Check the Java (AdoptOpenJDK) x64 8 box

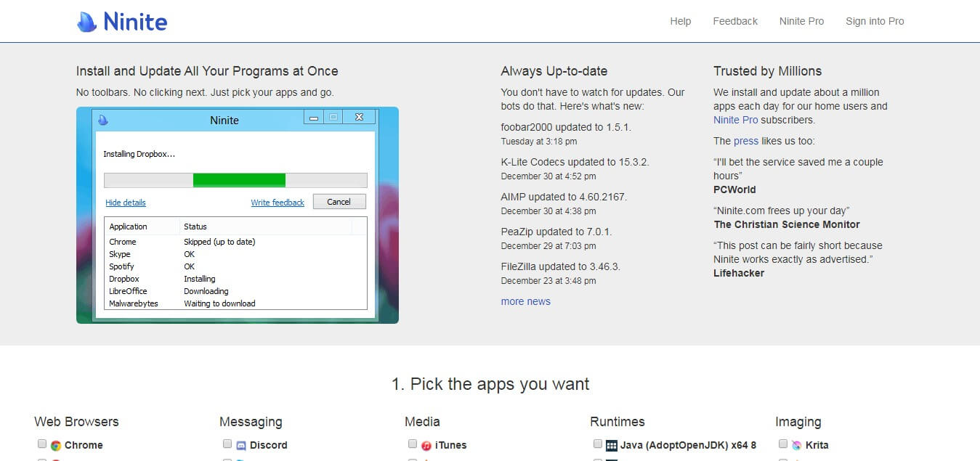[x=598, y=444]
